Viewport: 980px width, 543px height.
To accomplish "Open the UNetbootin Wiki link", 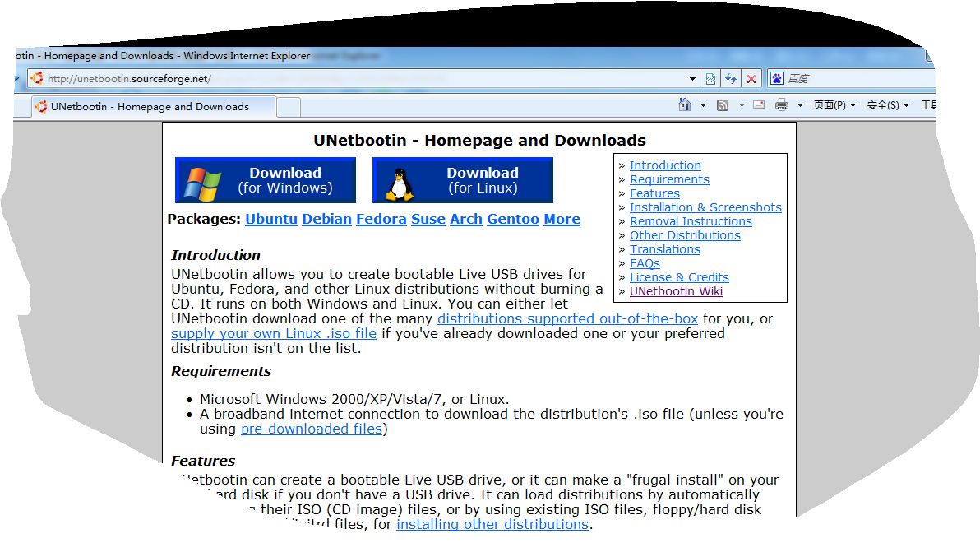I will (677, 291).
